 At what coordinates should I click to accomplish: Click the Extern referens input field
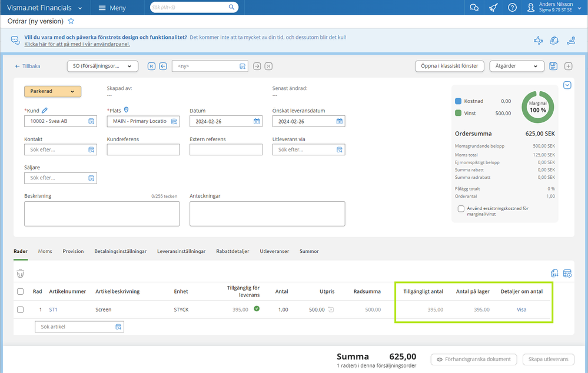226,149
